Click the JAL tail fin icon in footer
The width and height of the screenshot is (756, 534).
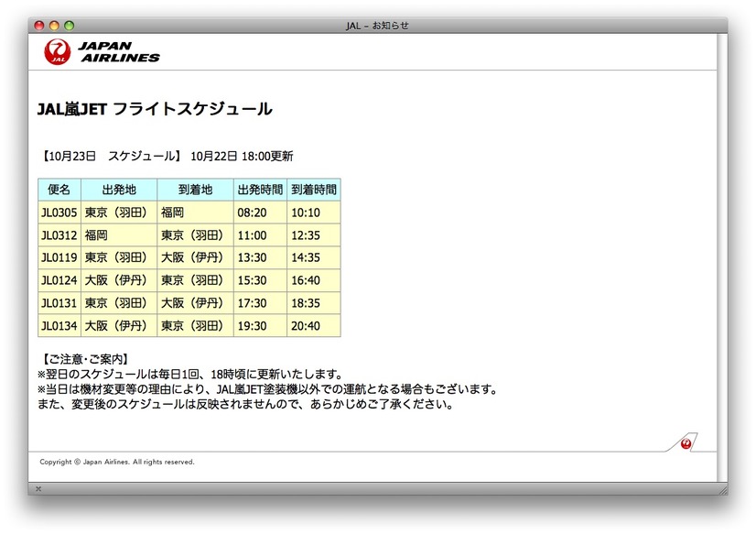point(686,442)
